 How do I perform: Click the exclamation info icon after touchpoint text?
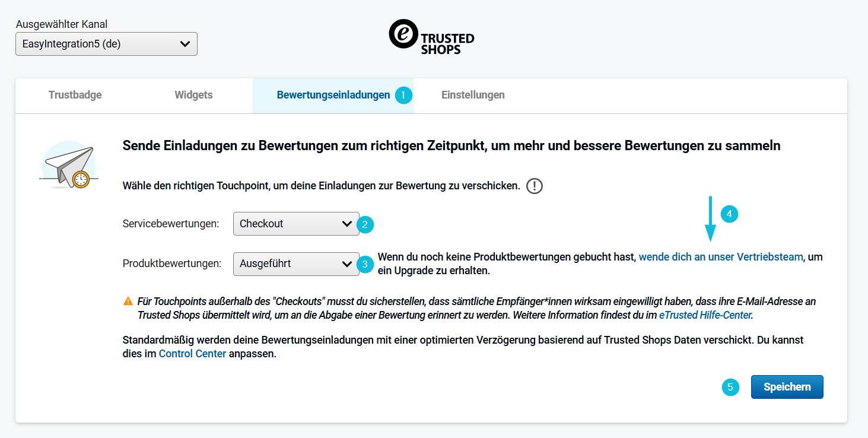[534, 186]
